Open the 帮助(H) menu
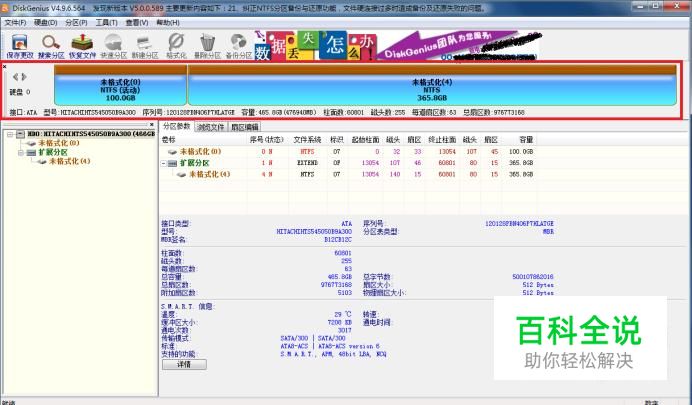The width and height of the screenshot is (692, 405). point(168,22)
